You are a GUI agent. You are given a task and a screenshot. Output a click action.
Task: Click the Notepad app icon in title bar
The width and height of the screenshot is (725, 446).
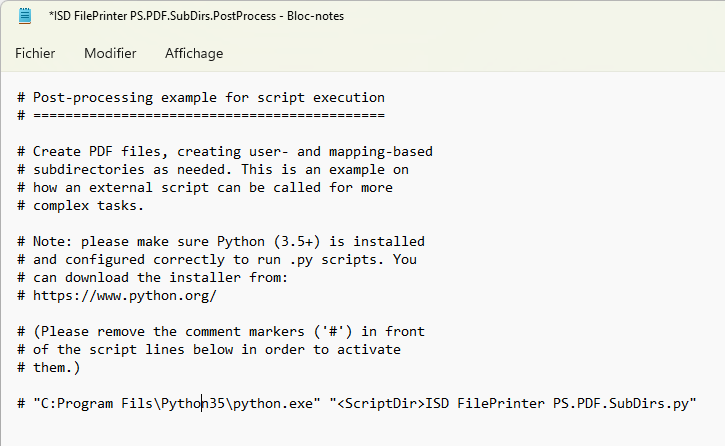point(25,15)
